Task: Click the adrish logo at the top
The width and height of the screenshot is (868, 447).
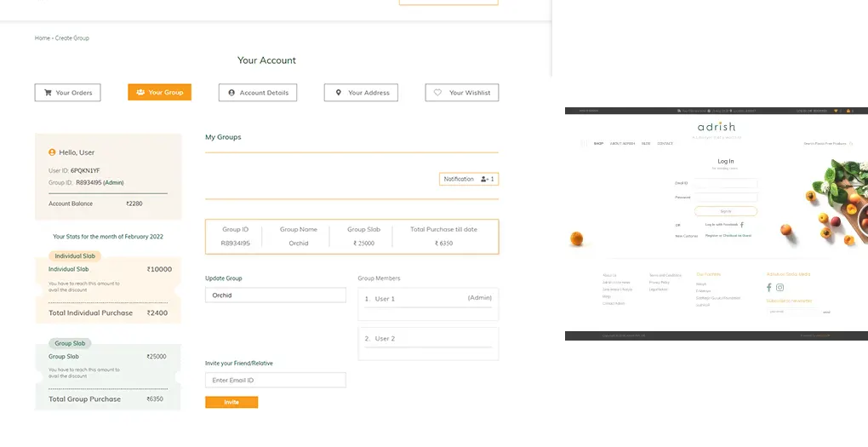Action: coord(716,128)
